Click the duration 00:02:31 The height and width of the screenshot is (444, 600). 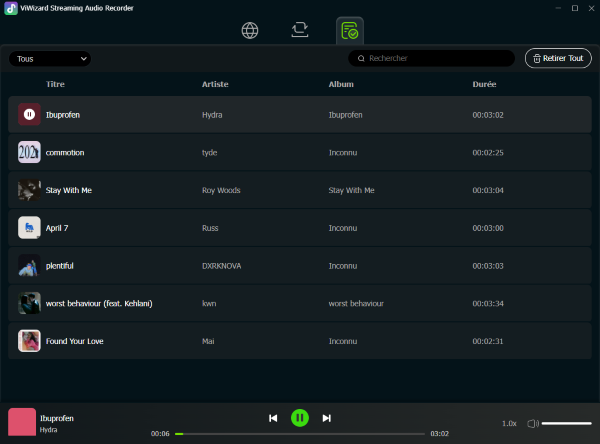[x=488, y=341]
